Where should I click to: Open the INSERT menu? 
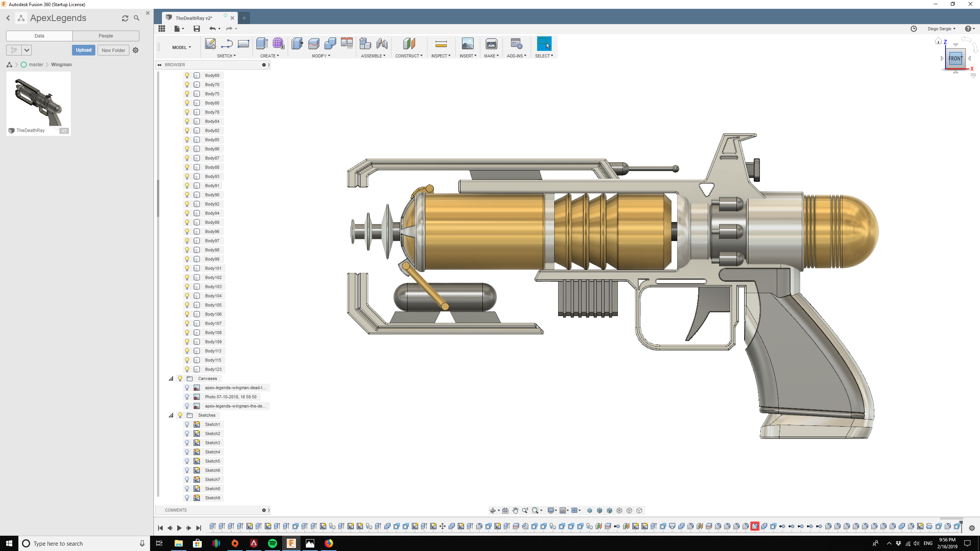(x=468, y=56)
